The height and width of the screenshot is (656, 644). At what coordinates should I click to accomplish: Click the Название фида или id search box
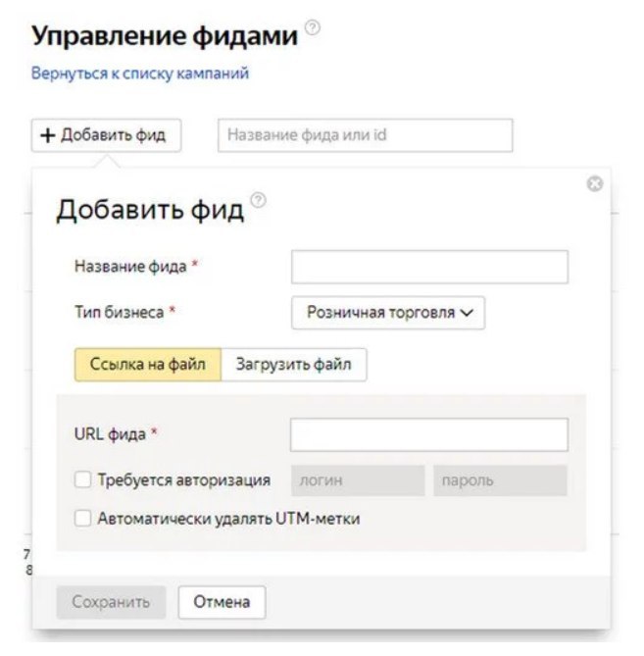tap(365, 135)
